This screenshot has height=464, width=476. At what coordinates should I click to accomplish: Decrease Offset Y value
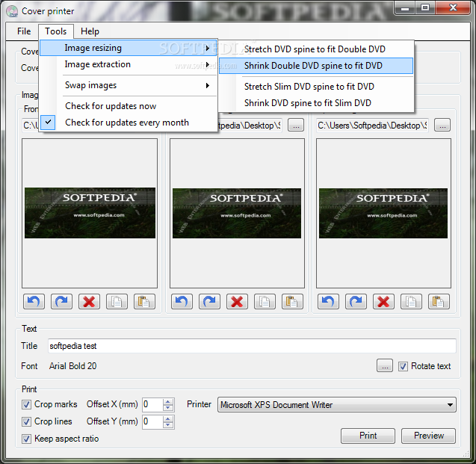pyautogui.click(x=168, y=425)
